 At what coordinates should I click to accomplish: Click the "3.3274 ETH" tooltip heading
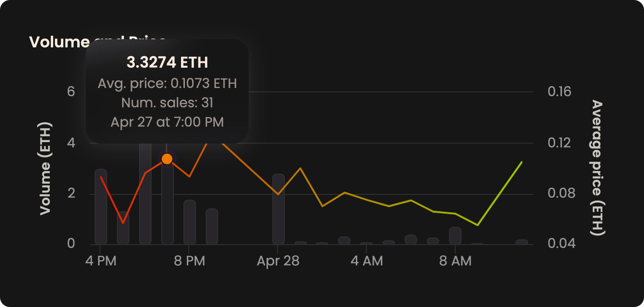coord(167,62)
